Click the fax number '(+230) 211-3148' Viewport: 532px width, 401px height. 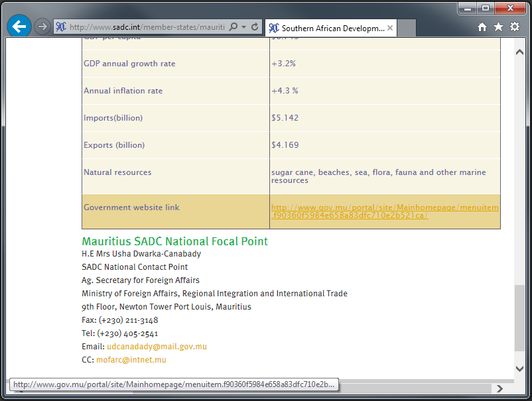click(x=129, y=320)
